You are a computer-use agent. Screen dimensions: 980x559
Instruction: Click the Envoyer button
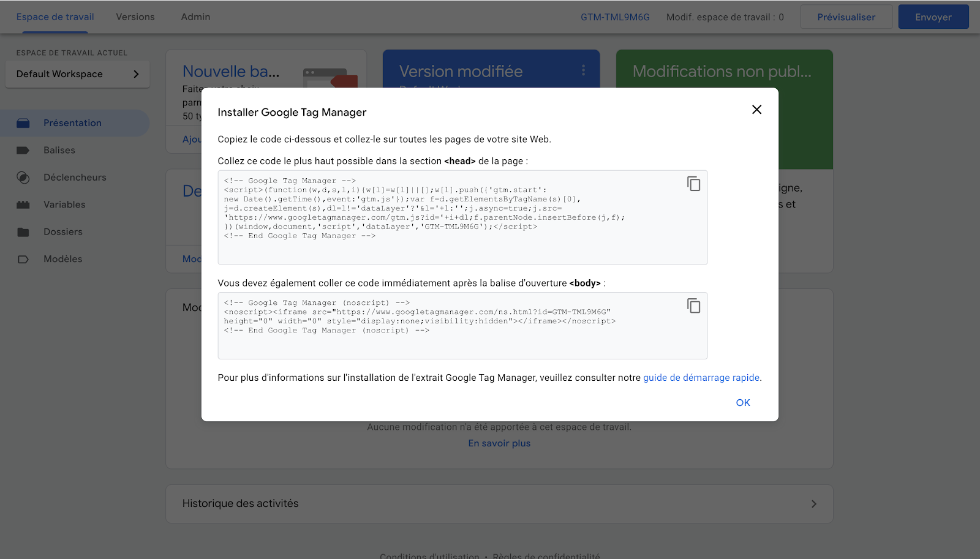(x=933, y=17)
